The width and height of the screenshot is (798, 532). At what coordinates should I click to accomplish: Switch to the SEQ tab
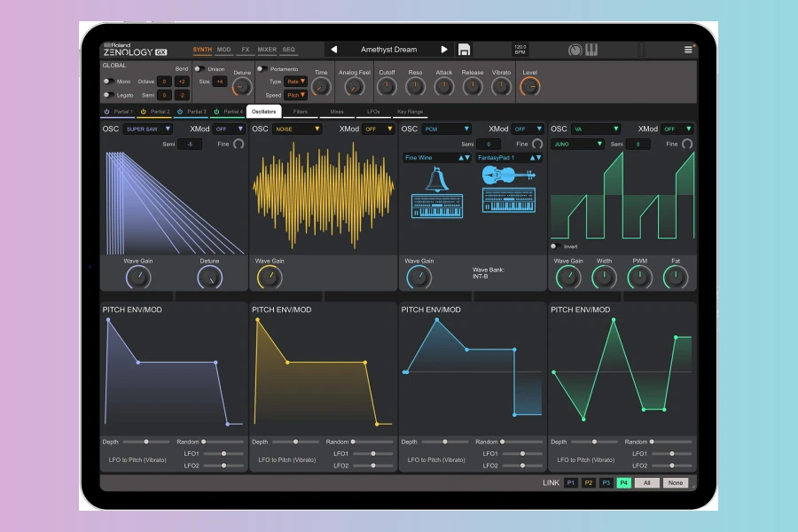pyautogui.click(x=288, y=50)
